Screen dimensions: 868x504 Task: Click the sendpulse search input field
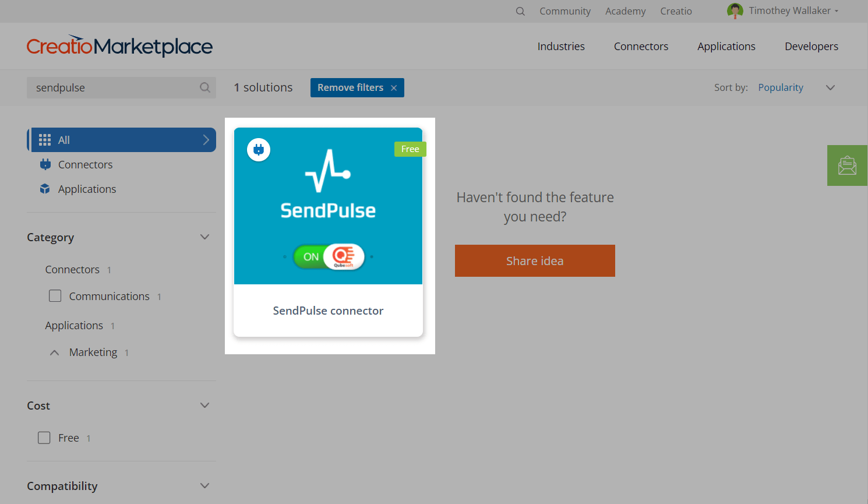121,87
